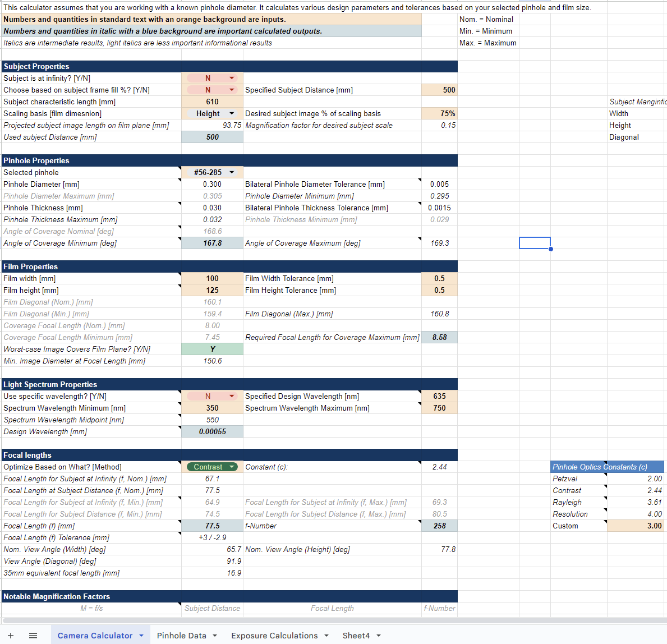Open 'Subject is at infinity?' Y/N dropdown
The width and height of the screenshot is (667, 644).
coord(232,78)
